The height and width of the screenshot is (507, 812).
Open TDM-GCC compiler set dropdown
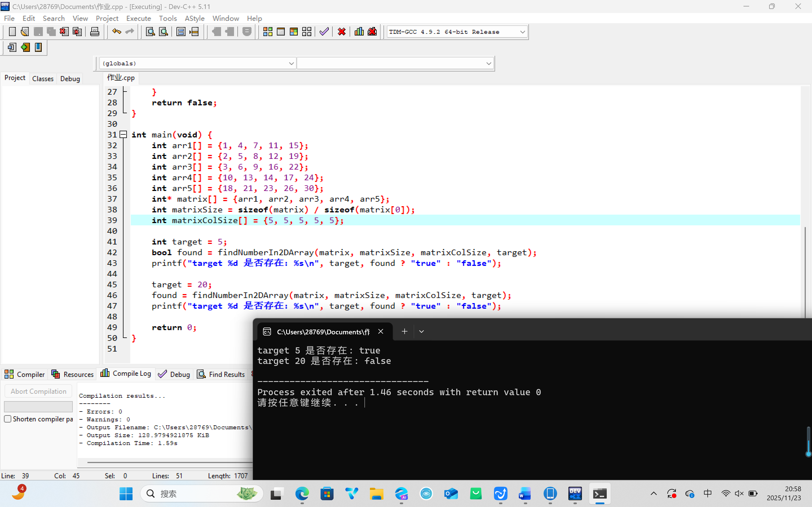point(522,32)
